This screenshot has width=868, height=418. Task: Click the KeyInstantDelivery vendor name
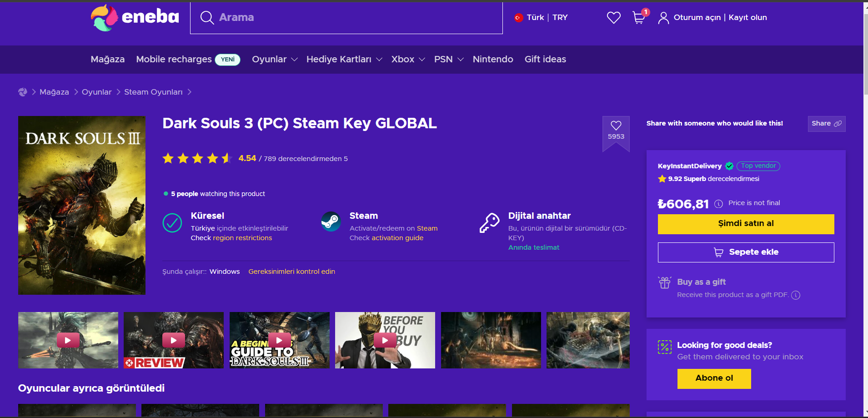[x=689, y=166]
